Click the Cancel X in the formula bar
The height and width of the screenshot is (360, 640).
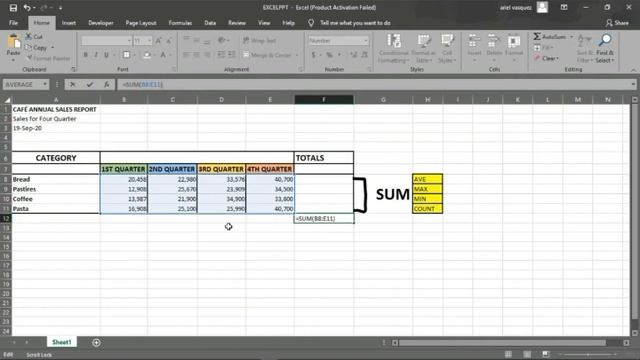(73, 84)
